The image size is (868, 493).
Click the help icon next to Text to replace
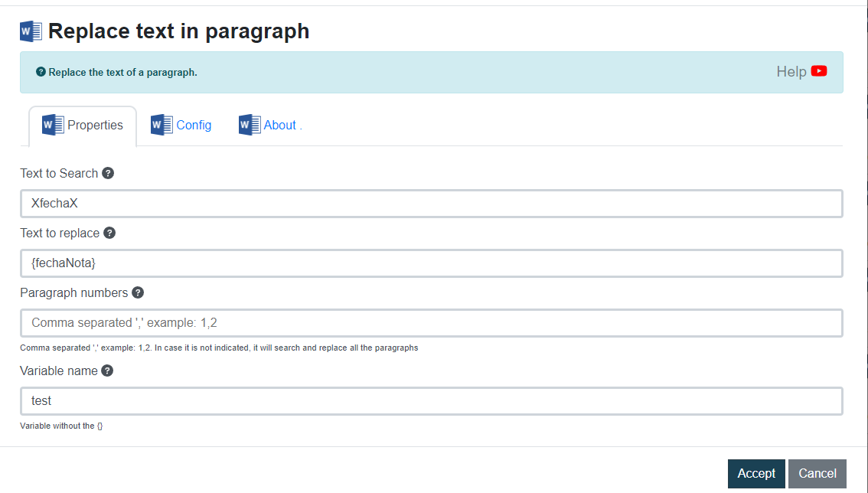[x=109, y=233]
